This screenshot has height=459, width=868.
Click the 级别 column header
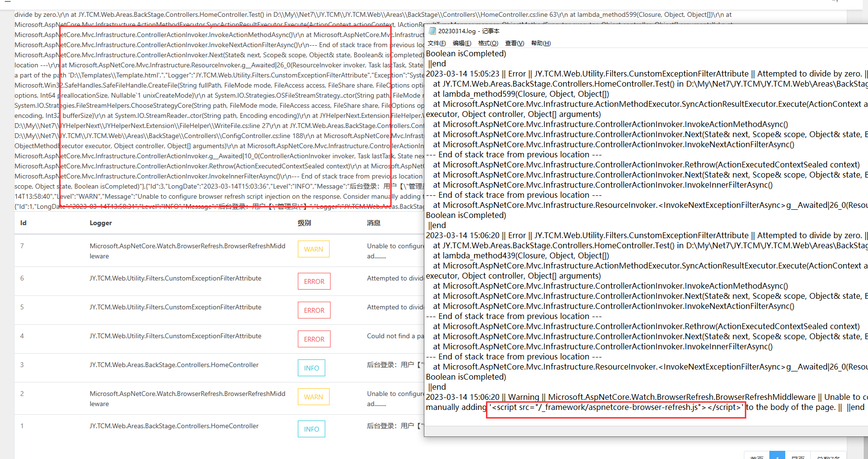pyautogui.click(x=304, y=223)
